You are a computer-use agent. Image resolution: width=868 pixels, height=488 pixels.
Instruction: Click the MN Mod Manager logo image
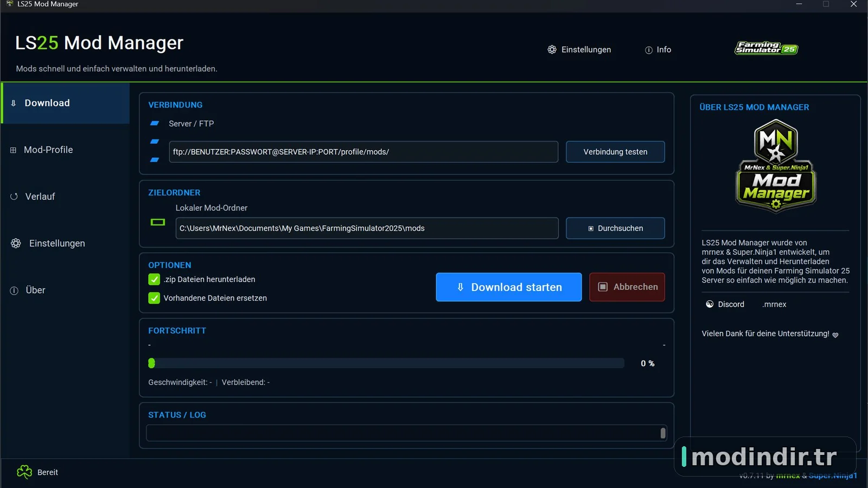[776, 166]
